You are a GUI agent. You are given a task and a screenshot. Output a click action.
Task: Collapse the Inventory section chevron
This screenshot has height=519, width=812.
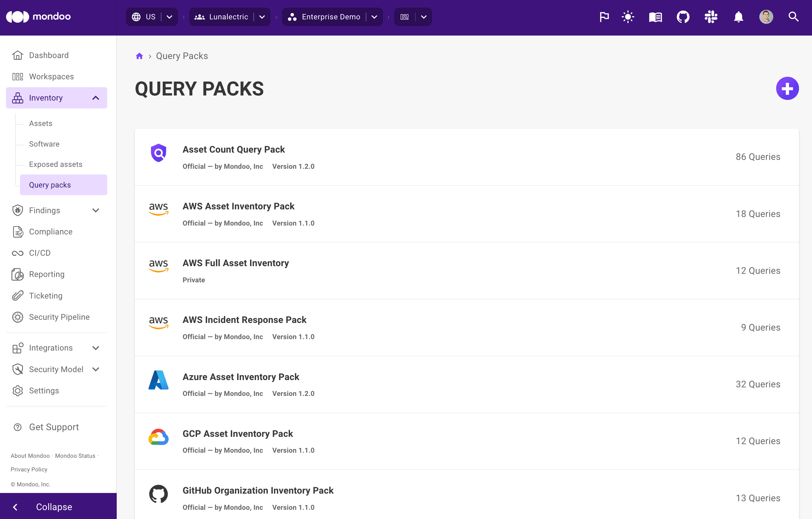tap(95, 98)
